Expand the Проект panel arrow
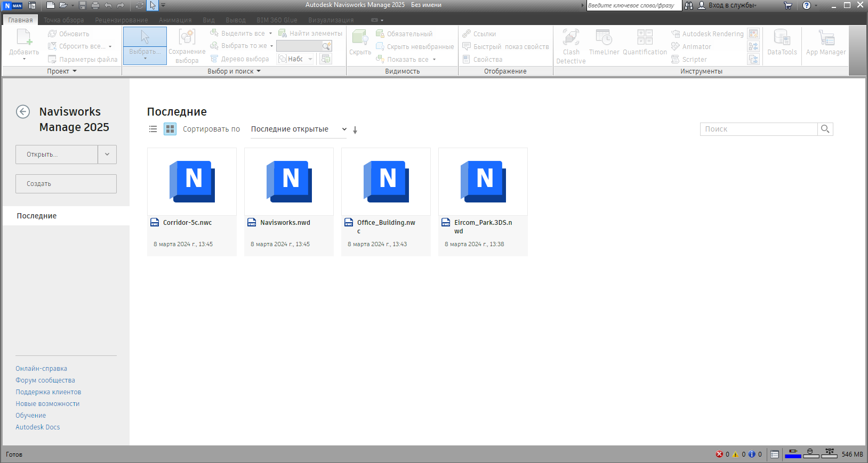The image size is (868, 463). click(75, 71)
